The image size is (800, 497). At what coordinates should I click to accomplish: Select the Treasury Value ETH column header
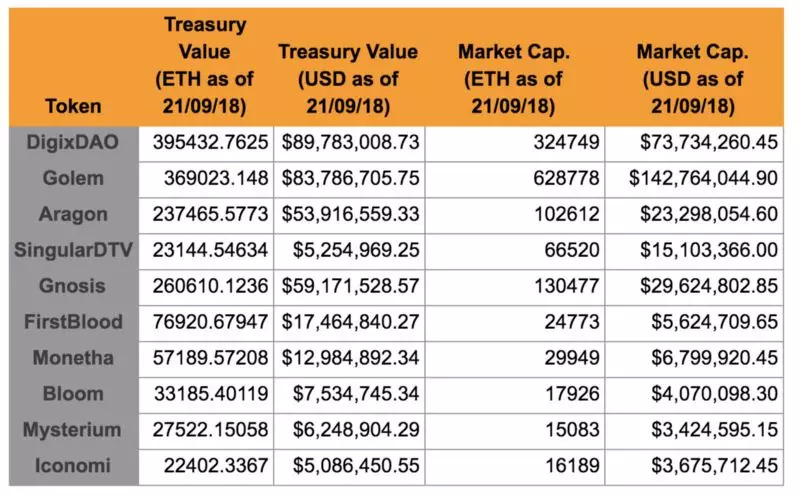click(205, 65)
